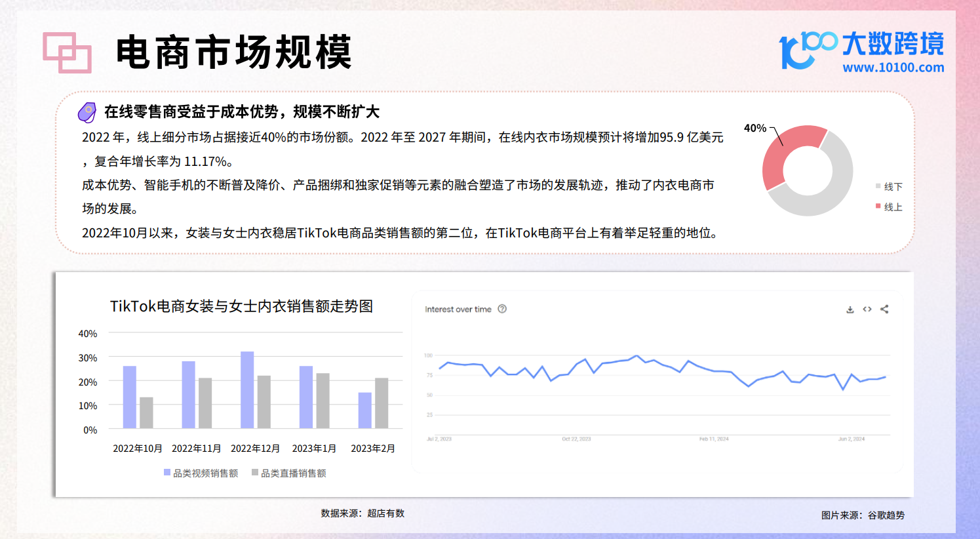The height and width of the screenshot is (539, 980).
Task: Click the 2022年10月 axis label
Action: point(138,449)
